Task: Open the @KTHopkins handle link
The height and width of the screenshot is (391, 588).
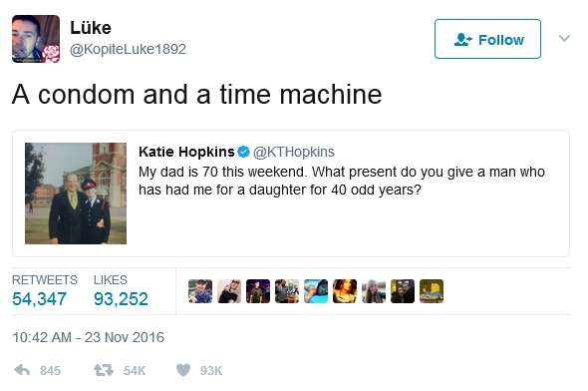Action: pyautogui.click(x=294, y=152)
